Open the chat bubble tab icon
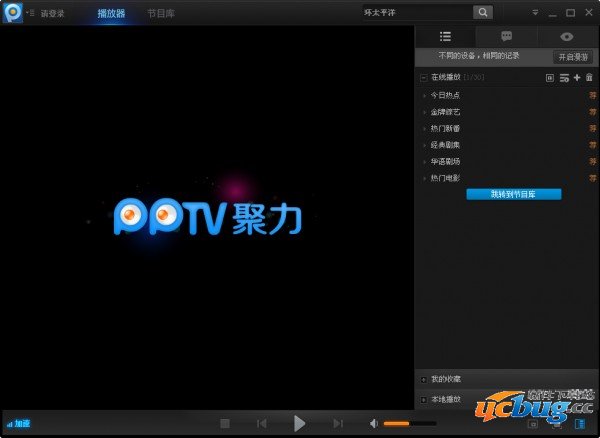600x438 pixels. pos(506,37)
